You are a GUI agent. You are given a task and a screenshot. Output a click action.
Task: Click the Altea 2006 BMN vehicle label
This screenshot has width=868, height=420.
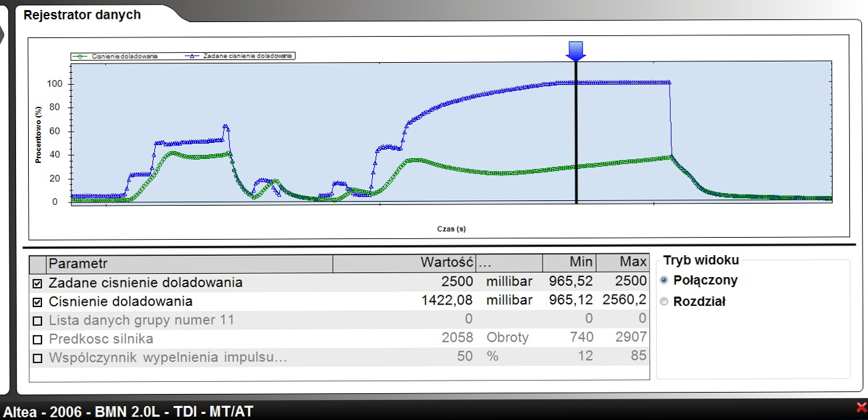128,411
